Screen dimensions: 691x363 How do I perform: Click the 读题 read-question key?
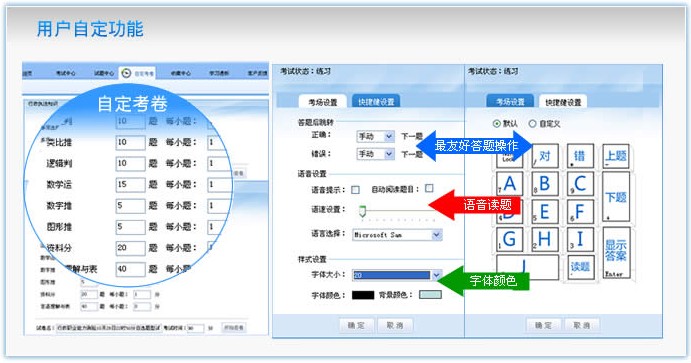580,267
